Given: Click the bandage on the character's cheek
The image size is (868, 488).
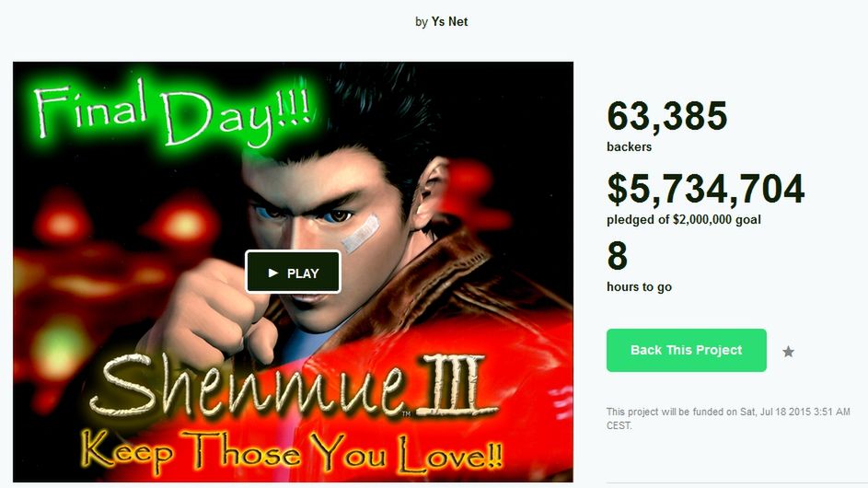Looking at the screenshot, I should 361,234.
